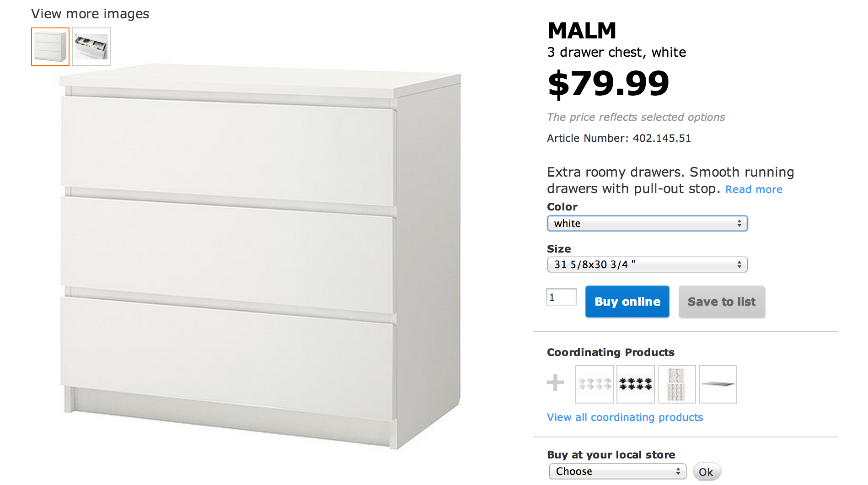Image resolution: width=868 pixels, height=485 pixels.
Task: Open the third coordinating product thumbnail
Action: coord(676,384)
